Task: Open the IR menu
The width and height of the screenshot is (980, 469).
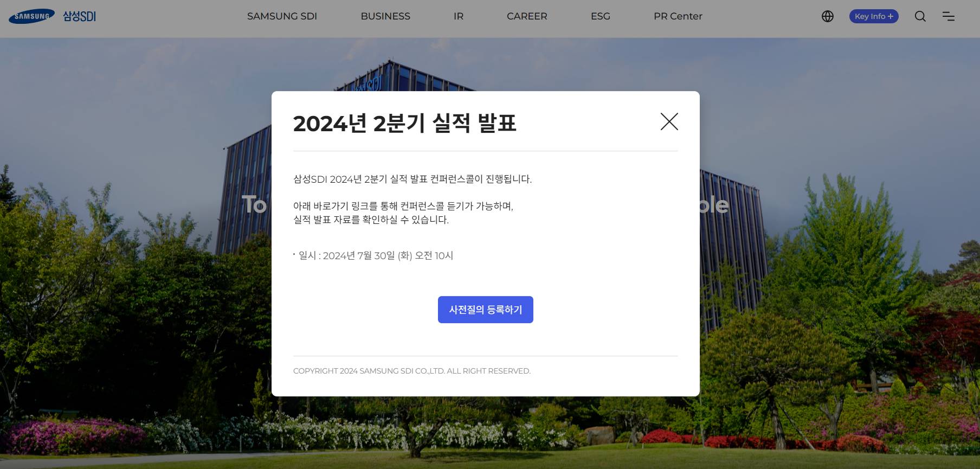Action: (x=459, y=16)
